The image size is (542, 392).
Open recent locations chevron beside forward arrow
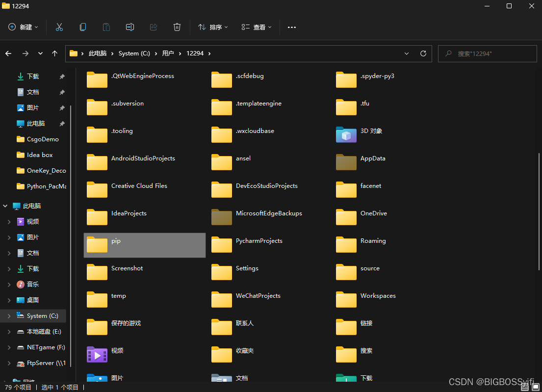pos(40,53)
